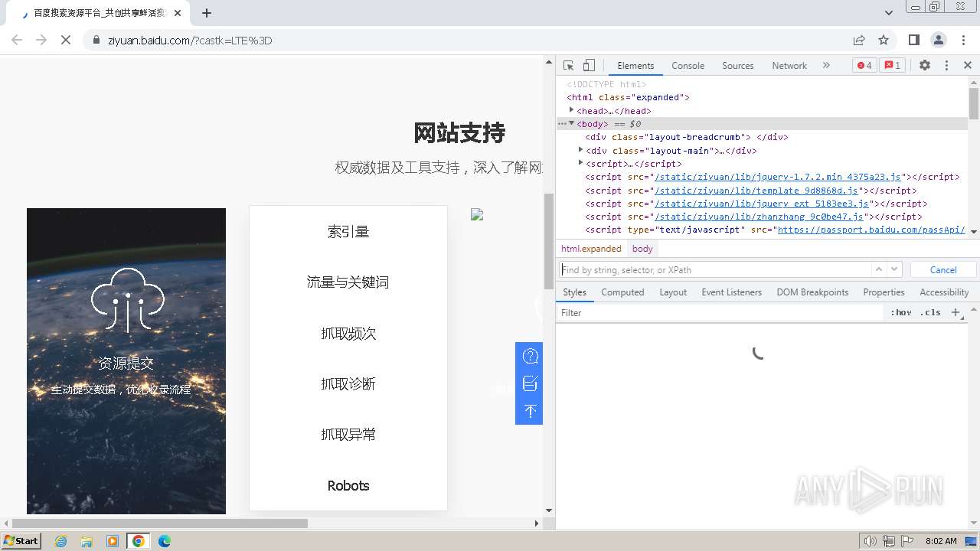The image size is (980, 551).
Task: Click the back-to-top floating arrow
Action: pyautogui.click(x=530, y=411)
